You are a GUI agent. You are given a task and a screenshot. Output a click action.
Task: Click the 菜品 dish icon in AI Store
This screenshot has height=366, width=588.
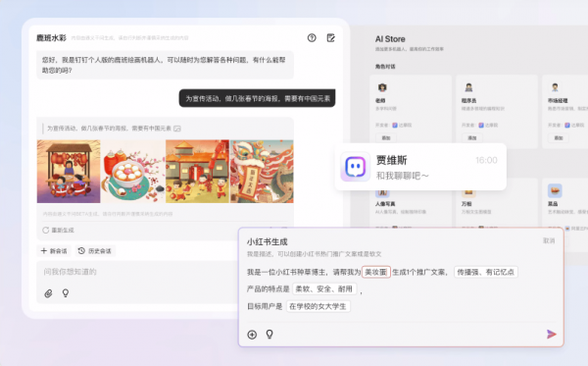tap(555, 190)
